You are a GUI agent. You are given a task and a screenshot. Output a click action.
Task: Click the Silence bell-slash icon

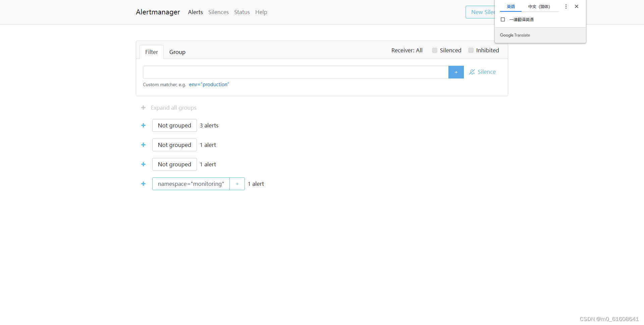tap(472, 72)
